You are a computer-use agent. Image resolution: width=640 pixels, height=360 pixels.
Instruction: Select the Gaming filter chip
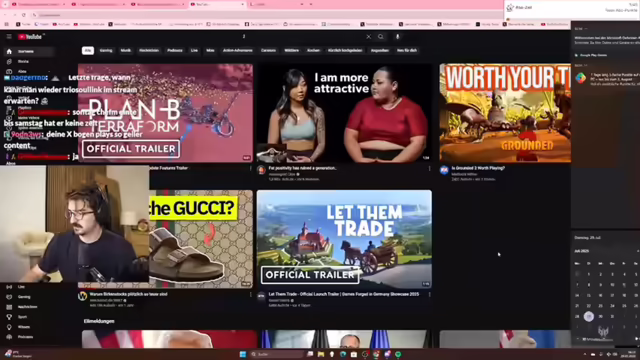coord(106,51)
